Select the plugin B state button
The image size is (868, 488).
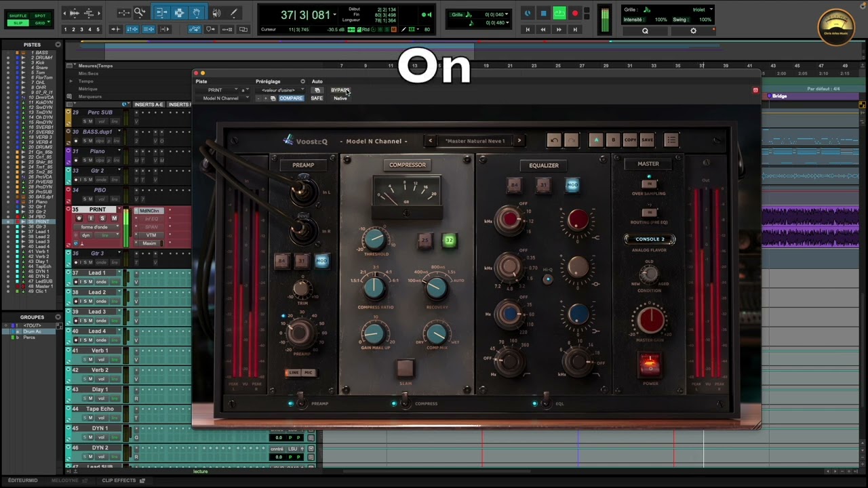tap(613, 140)
